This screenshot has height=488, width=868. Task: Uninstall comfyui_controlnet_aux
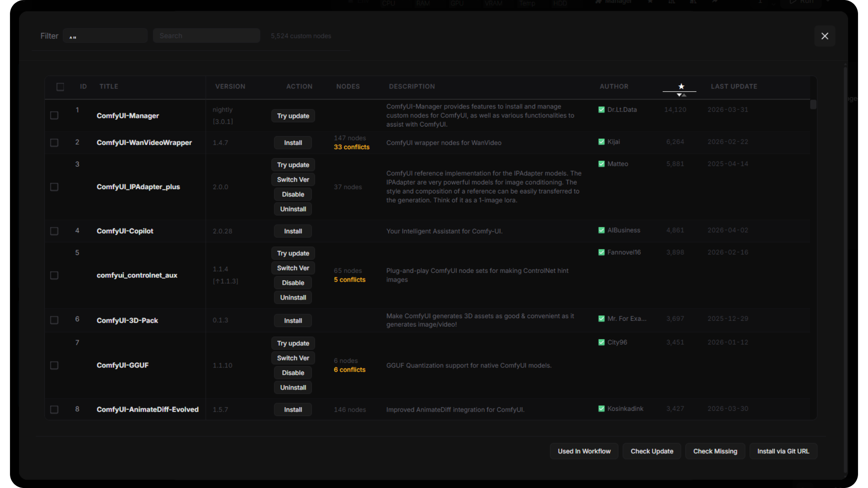(293, 298)
